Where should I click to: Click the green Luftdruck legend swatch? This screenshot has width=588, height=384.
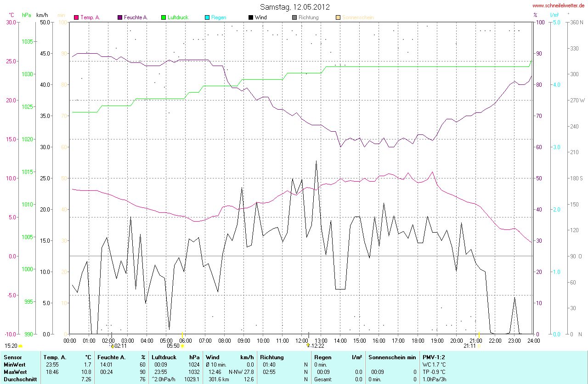coord(164,17)
